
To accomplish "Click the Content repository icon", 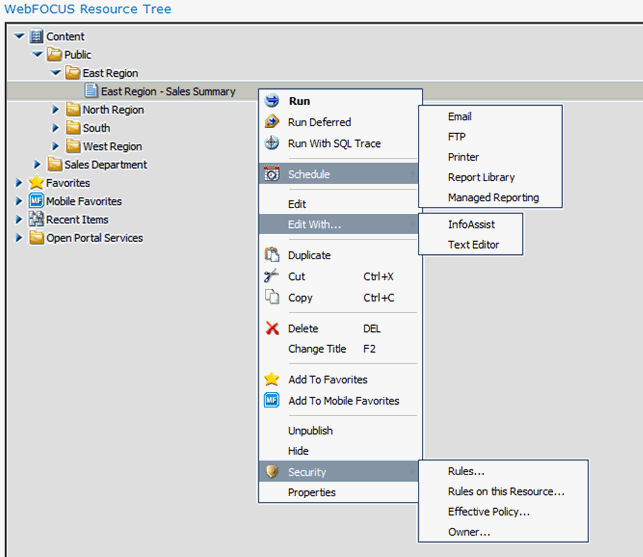I will click(x=36, y=37).
